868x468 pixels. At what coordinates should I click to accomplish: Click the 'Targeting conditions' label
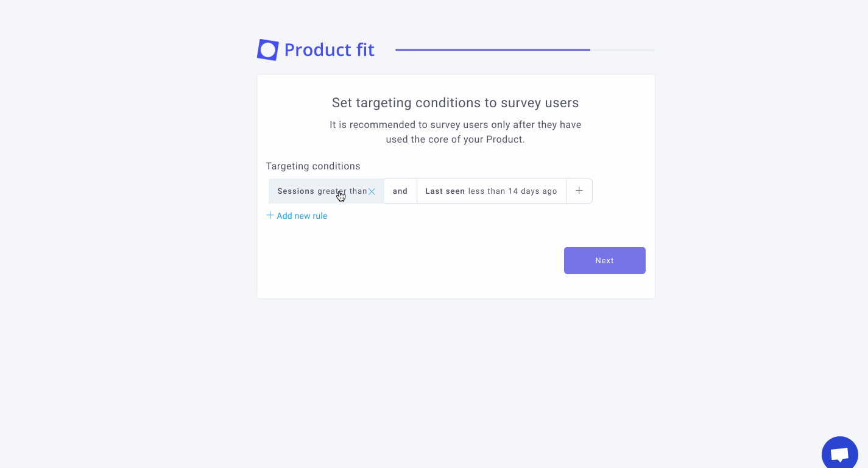313,166
